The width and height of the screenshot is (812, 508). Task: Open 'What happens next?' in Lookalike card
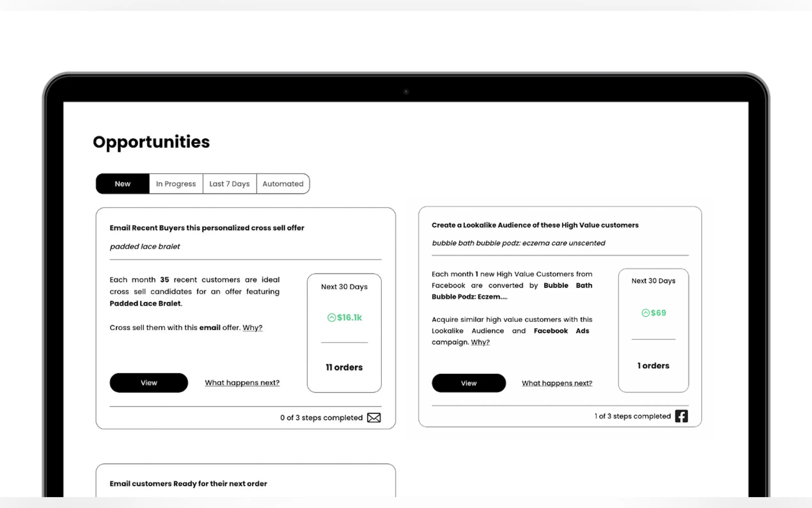point(557,383)
